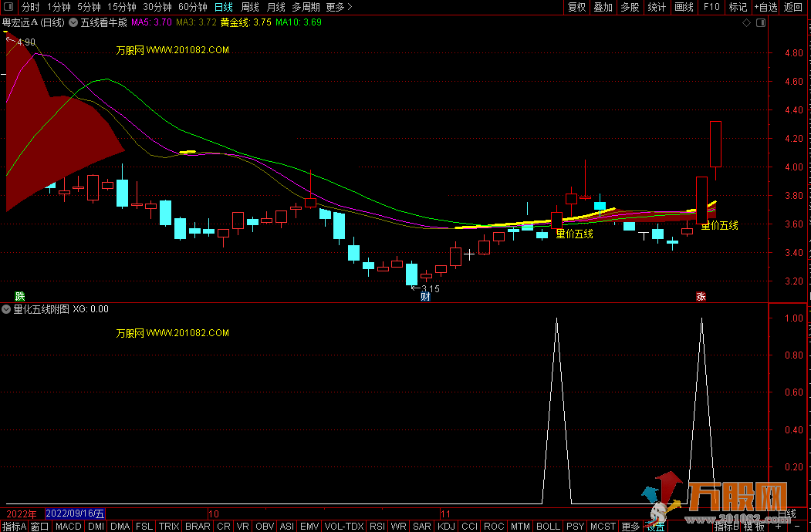Viewport: 811px width, 532px height.
Task: Open the 多周期 multi-period view
Action: tap(306, 7)
